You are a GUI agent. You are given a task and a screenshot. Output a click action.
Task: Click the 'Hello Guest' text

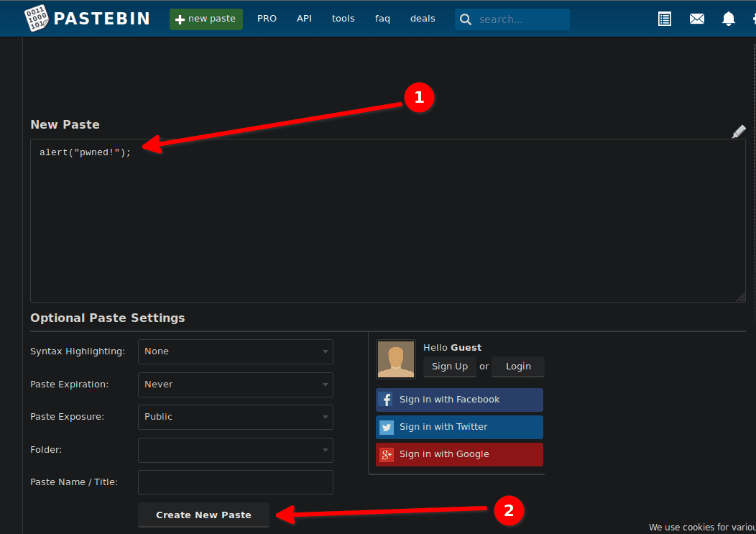tap(452, 347)
